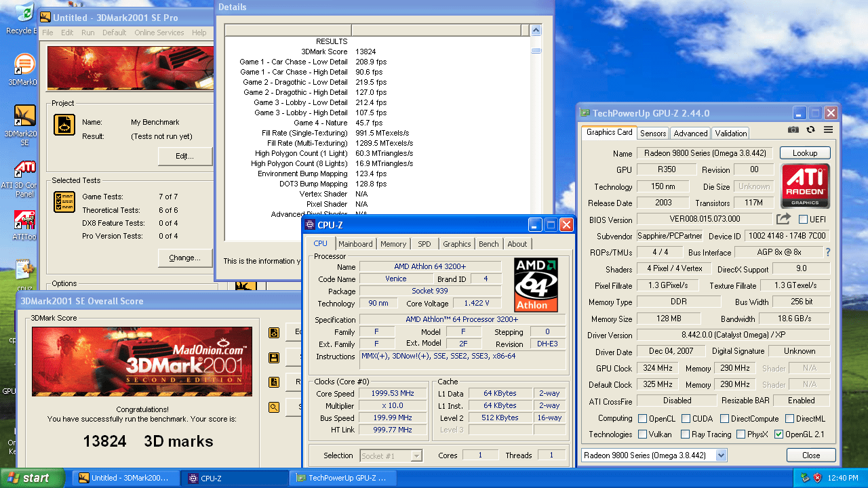This screenshot has height=488, width=868.
Task: Click the Untitled - 3DMark2001 taskbar button
Action: pos(127,478)
